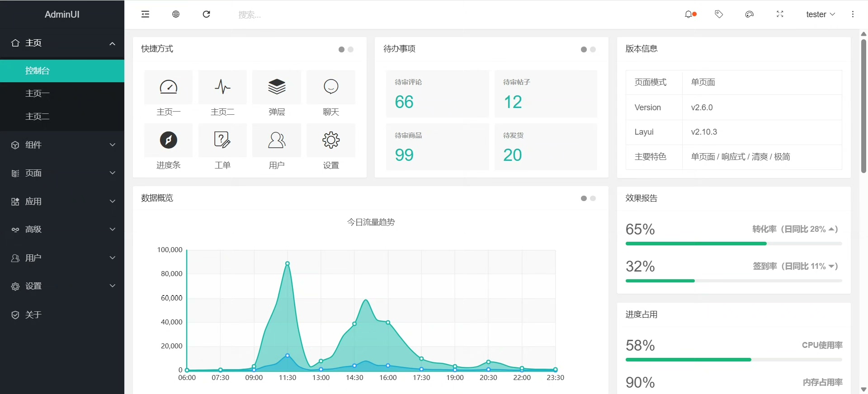Viewport: 868px width, 394px height.
Task: Open the 设置 gear shortcut icon
Action: (331, 140)
